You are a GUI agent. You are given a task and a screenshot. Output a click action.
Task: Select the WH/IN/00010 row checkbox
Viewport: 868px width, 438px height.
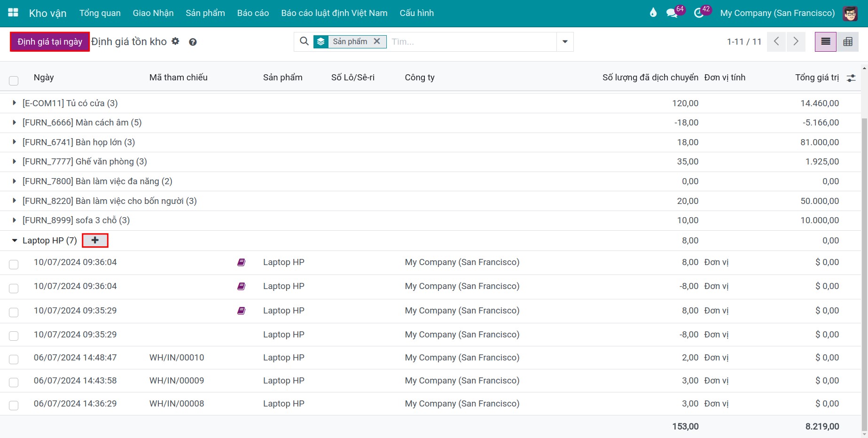click(x=14, y=360)
